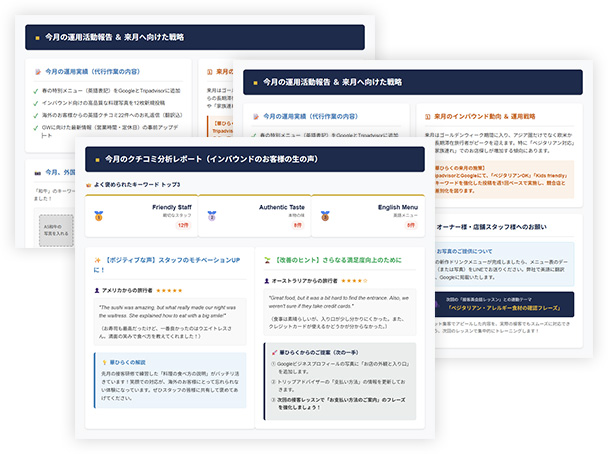
Task: Click the four-star rating for オーストラリアからの旅行者
Action: click(354, 281)
